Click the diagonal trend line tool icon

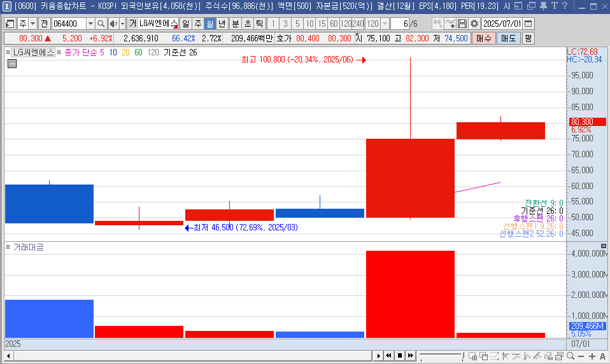click(x=537, y=356)
